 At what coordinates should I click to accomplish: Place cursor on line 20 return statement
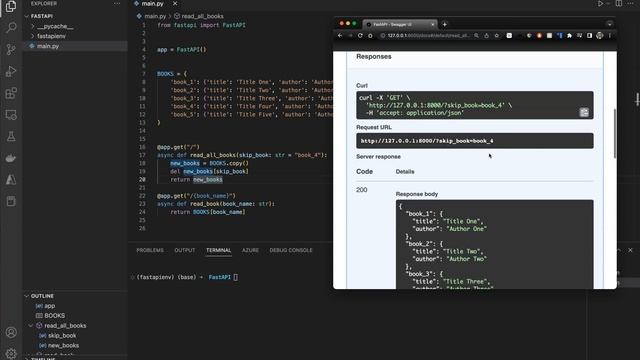[196, 180]
